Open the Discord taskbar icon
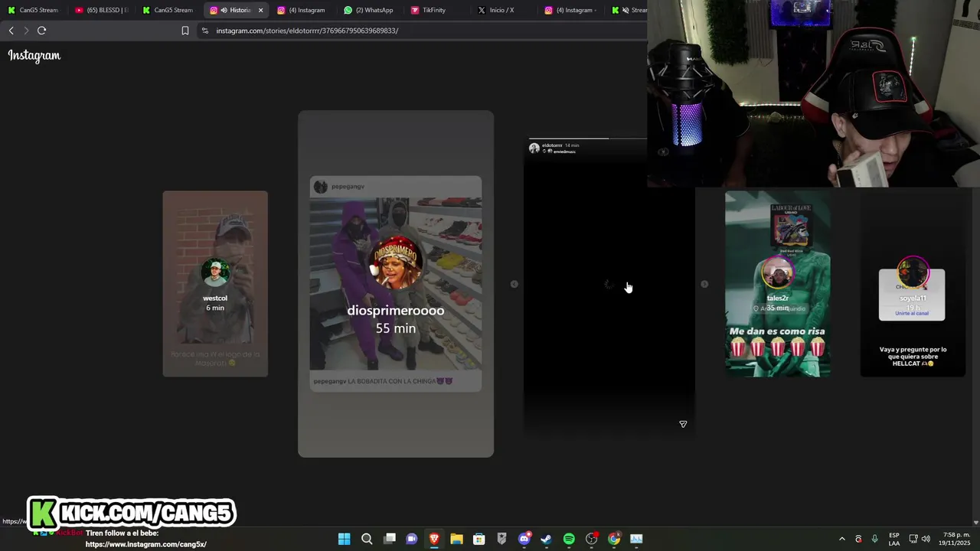 [524, 539]
